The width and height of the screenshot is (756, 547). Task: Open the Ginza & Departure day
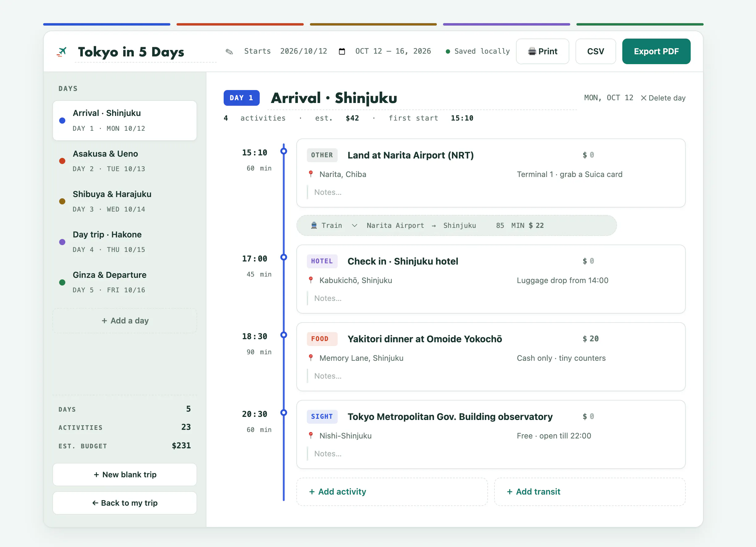pos(125,282)
